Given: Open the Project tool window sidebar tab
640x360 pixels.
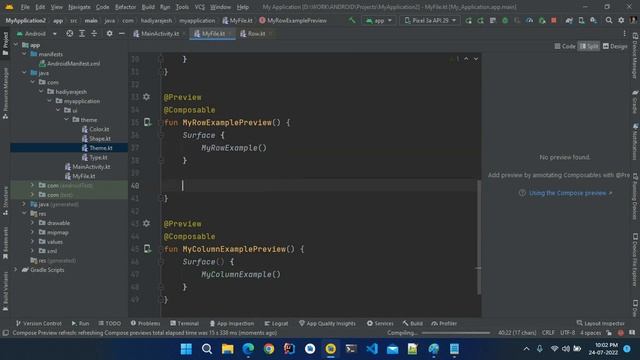Looking at the screenshot, I should (5, 43).
